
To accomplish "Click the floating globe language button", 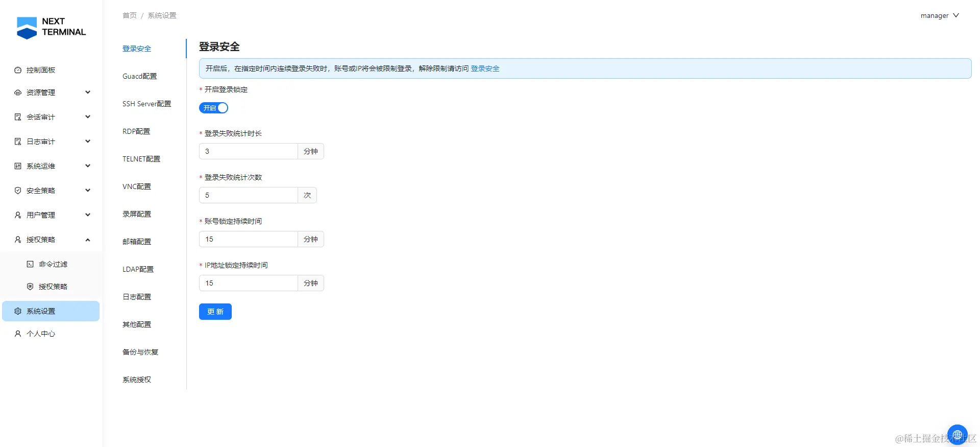I will (957, 435).
